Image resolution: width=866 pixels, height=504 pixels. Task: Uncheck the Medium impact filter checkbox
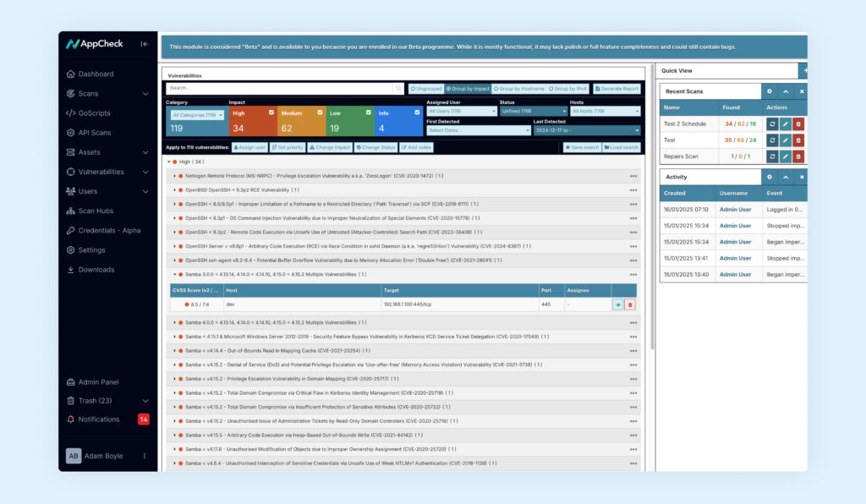point(319,112)
